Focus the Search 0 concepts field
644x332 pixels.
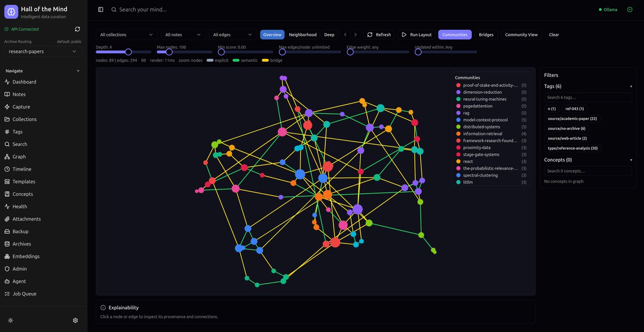tap(588, 171)
